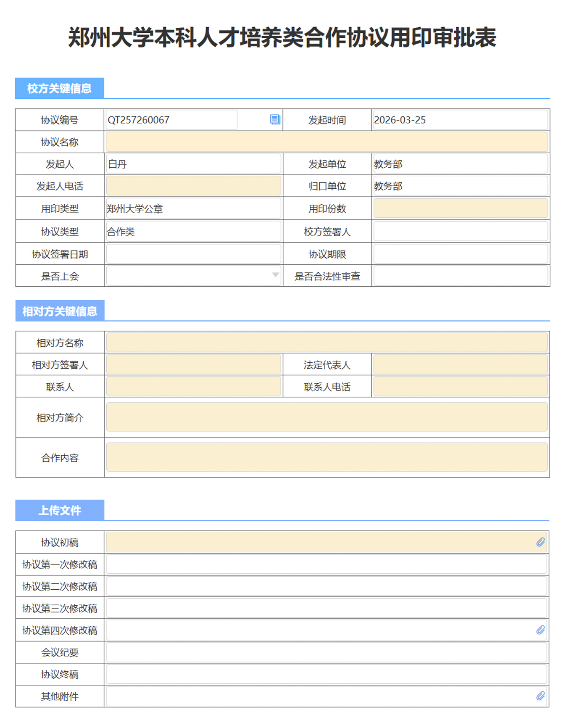Click the 协议期限 input field
Image resolution: width=569 pixels, height=728 pixels.
coord(461,254)
